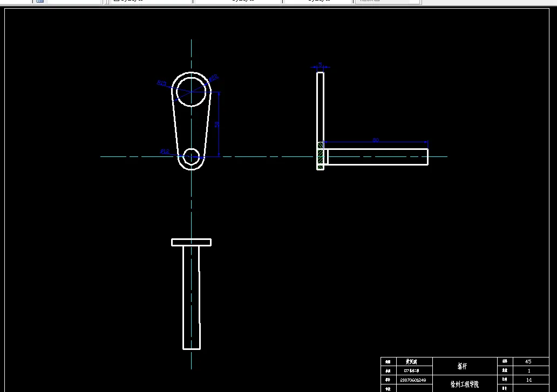Select the Ø12 diameter dimension label
The image size is (557, 392).
pos(165,151)
